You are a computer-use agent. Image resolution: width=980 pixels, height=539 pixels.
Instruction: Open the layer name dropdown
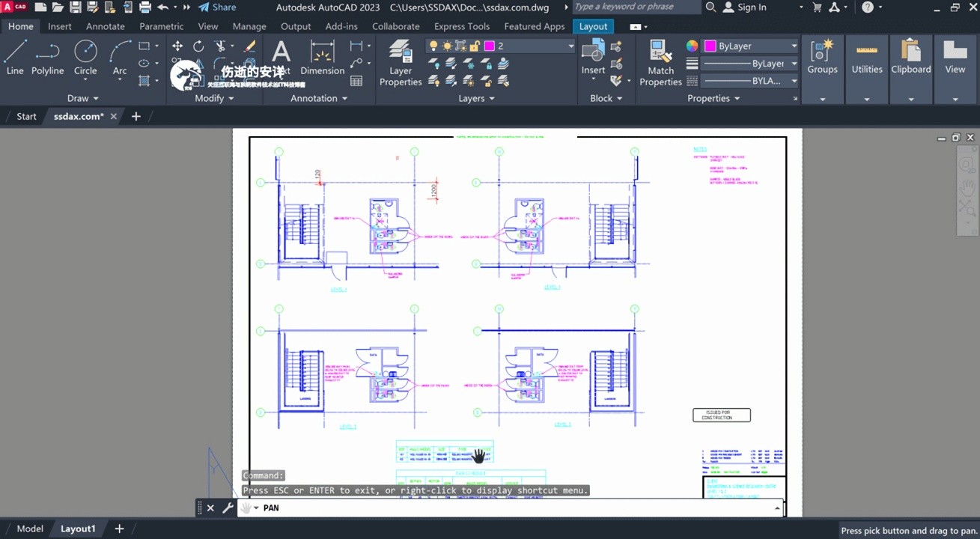pos(570,46)
